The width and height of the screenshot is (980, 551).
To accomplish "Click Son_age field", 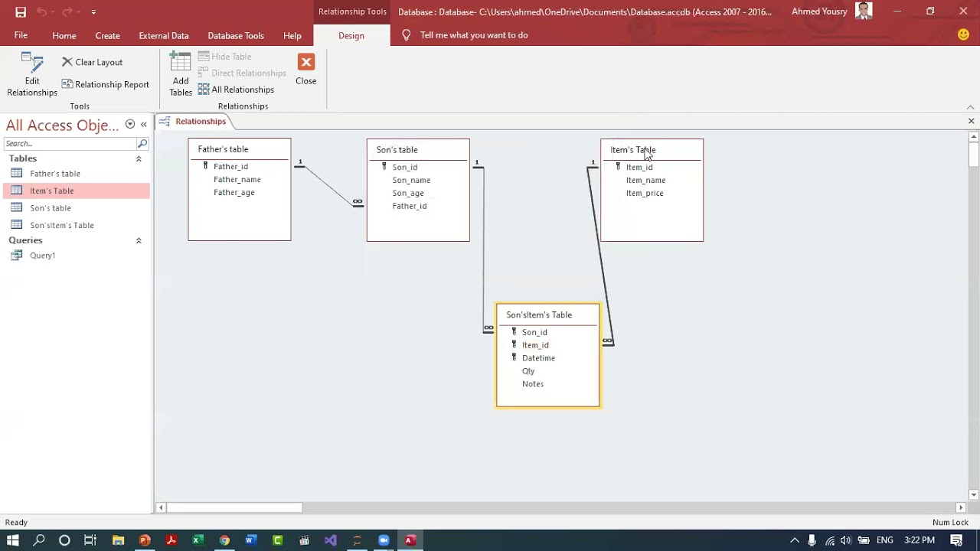I will click(408, 194).
